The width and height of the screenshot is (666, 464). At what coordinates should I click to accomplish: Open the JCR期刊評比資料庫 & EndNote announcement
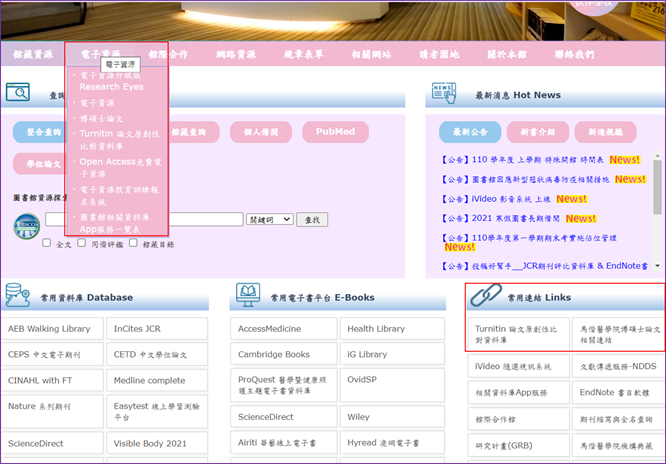coord(545,266)
